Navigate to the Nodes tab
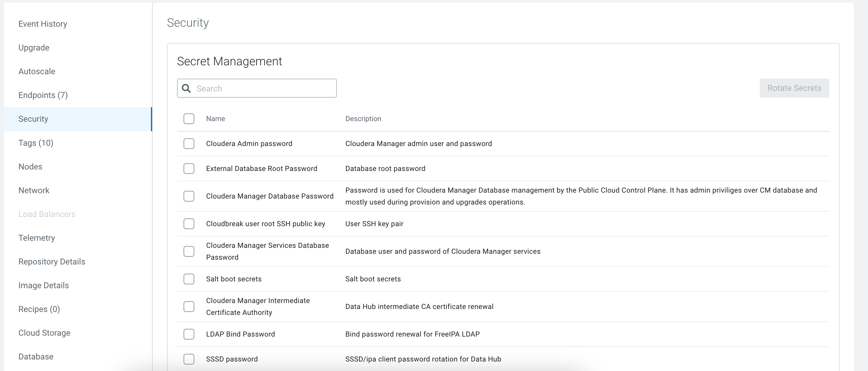This screenshot has height=371, width=868. coord(30,167)
